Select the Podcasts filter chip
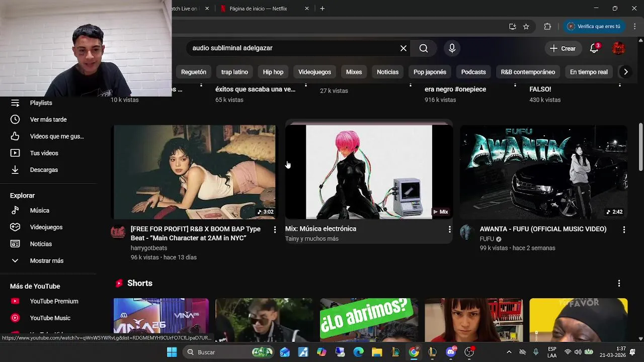The width and height of the screenshot is (644, 362). point(473,72)
